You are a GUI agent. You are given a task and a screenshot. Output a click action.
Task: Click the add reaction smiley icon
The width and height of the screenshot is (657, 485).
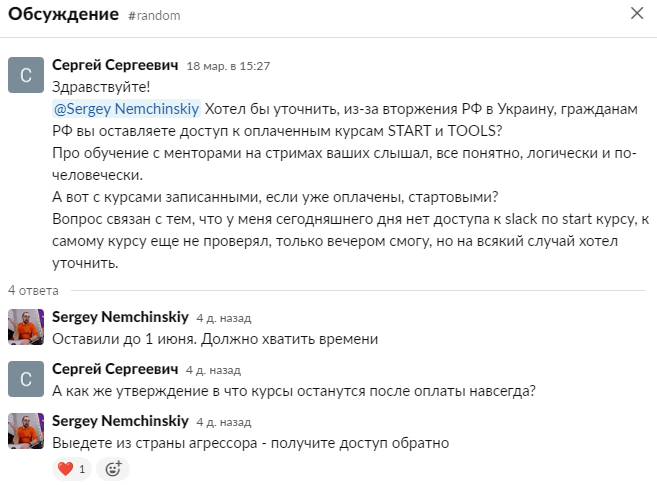click(113, 468)
